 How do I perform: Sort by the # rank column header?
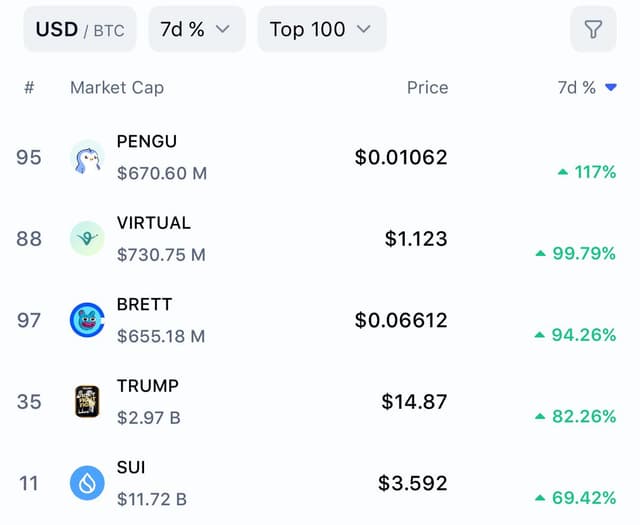[29, 87]
